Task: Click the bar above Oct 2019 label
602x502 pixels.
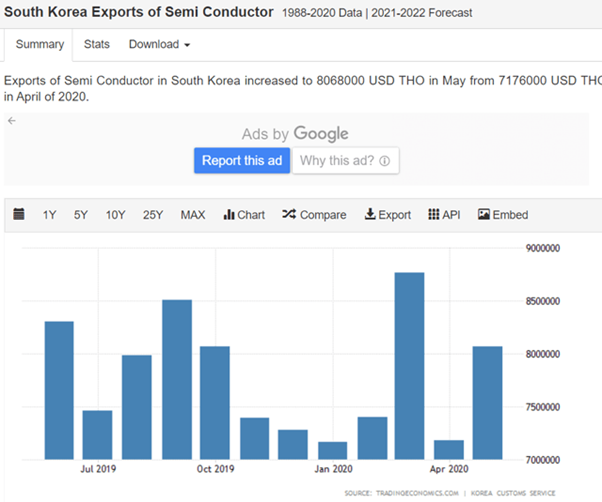Action: [x=215, y=403]
